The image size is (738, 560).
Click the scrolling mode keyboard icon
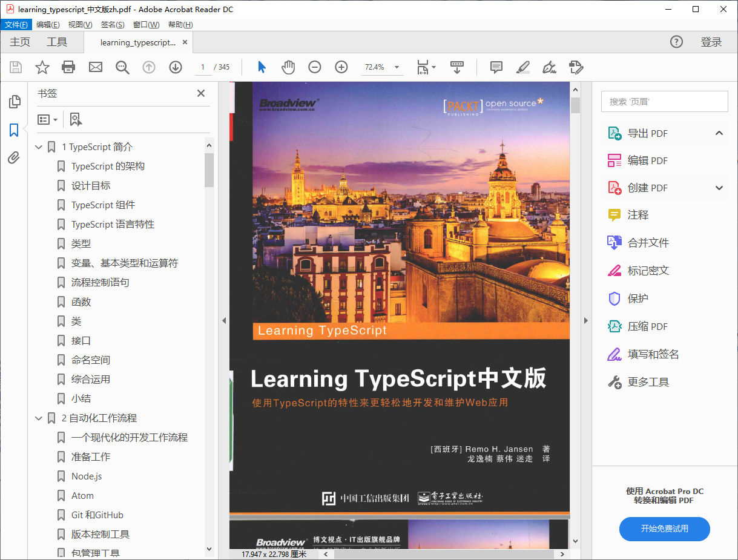coord(457,67)
